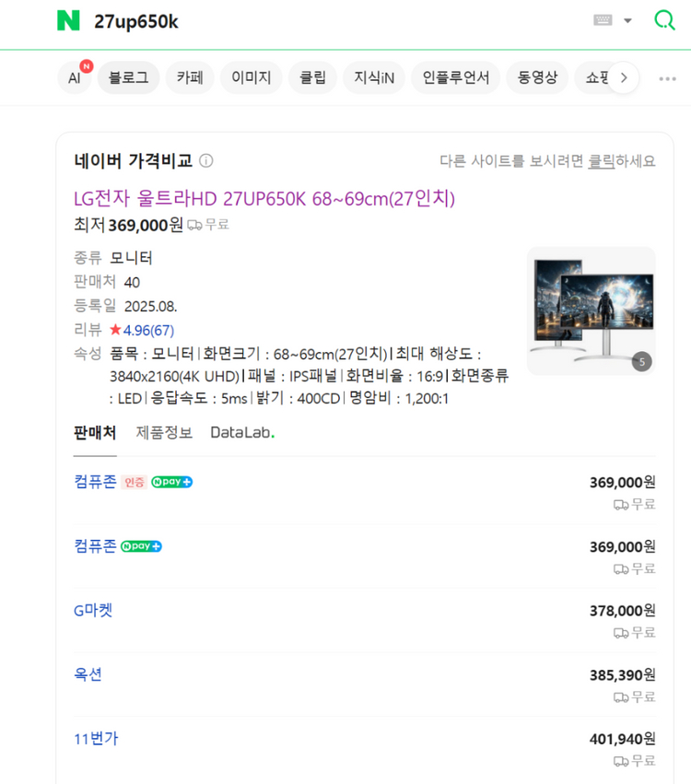Click Npay+ badge on second 컴퓨존 row
The width and height of the screenshot is (691, 784).
click(x=142, y=546)
